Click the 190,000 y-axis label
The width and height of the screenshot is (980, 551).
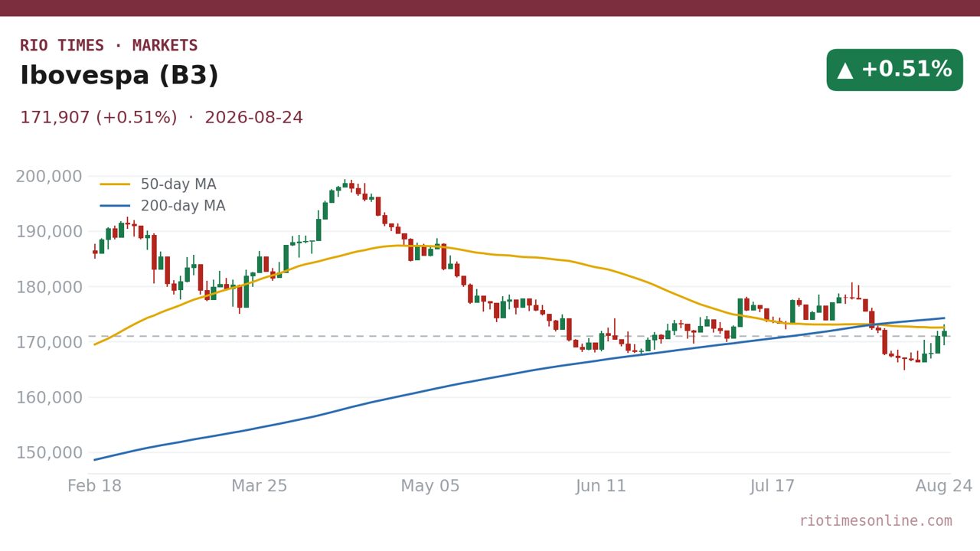pos(49,232)
